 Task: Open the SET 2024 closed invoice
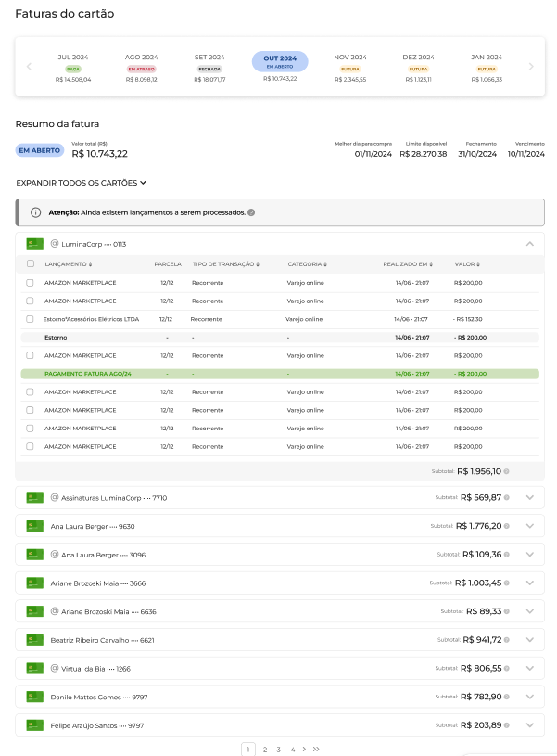pos(209,67)
